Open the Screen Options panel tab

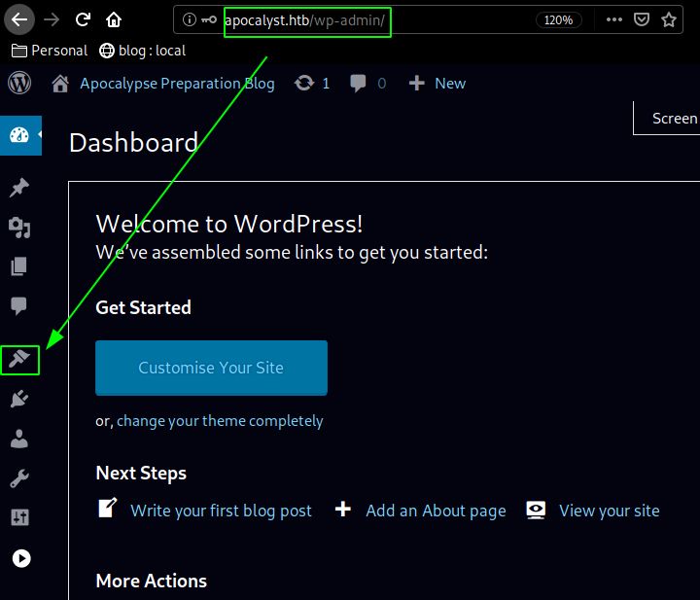(673, 118)
